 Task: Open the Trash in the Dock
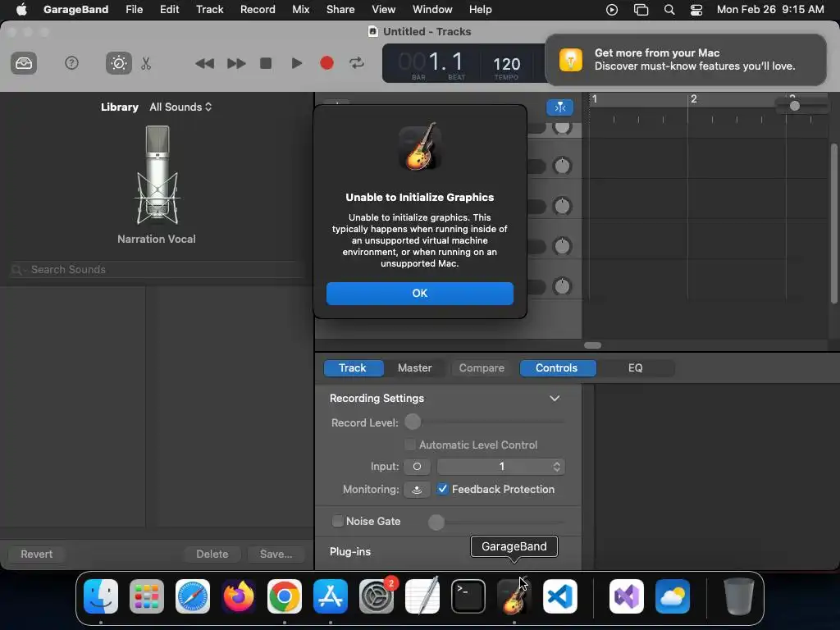[x=739, y=596]
